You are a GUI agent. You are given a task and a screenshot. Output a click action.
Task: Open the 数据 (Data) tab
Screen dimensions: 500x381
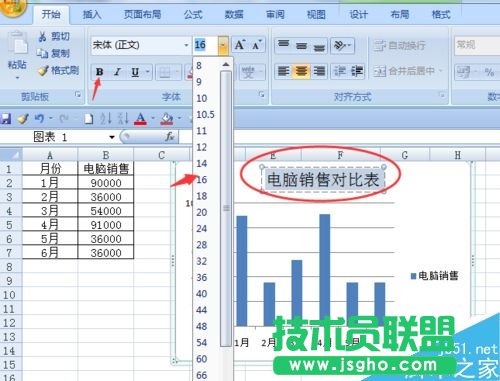[234, 14]
